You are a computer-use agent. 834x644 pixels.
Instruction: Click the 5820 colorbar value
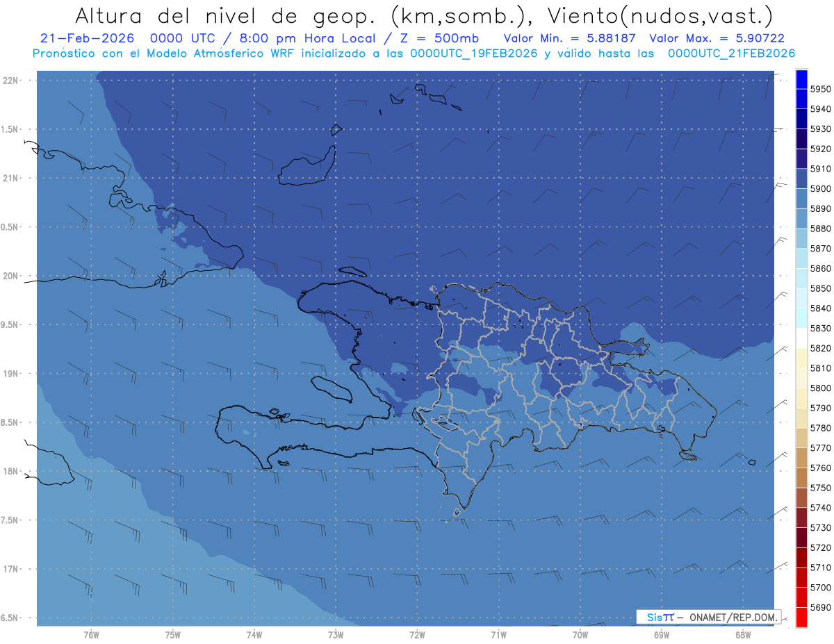pyautogui.click(x=820, y=348)
